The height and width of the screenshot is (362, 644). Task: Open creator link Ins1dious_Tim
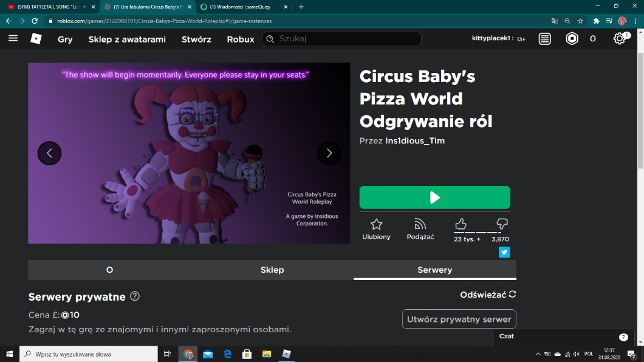point(415,141)
